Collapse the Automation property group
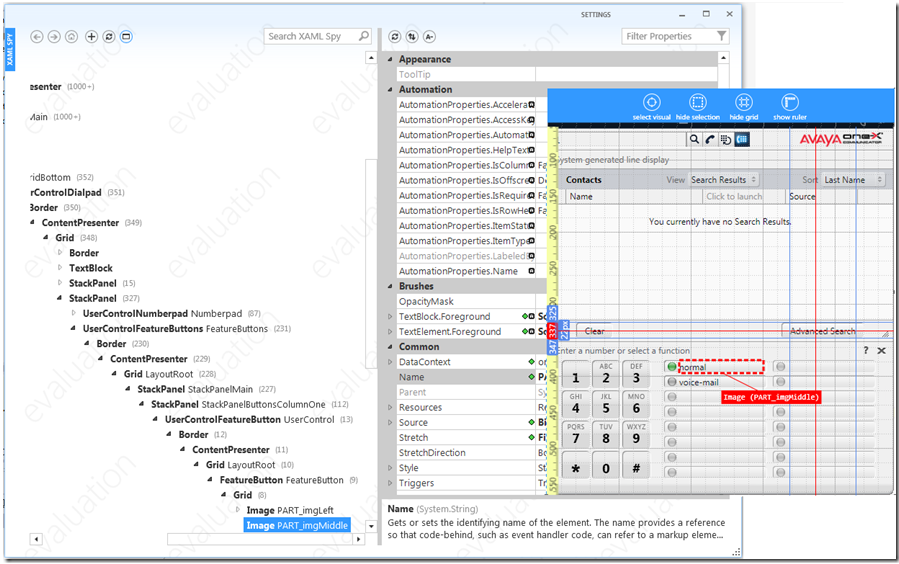Viewport: 899px width, 564px height. coord(390,89)
